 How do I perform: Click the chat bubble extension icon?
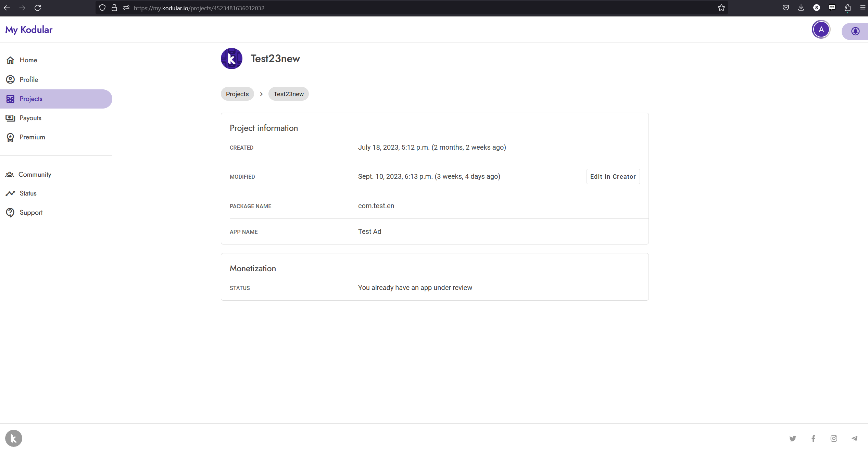click(x=832, y=8)
